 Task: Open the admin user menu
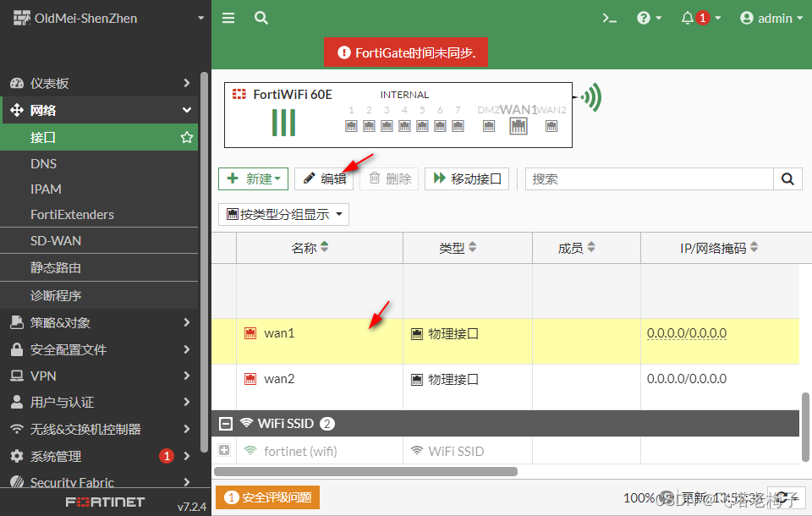coord(771,18)
